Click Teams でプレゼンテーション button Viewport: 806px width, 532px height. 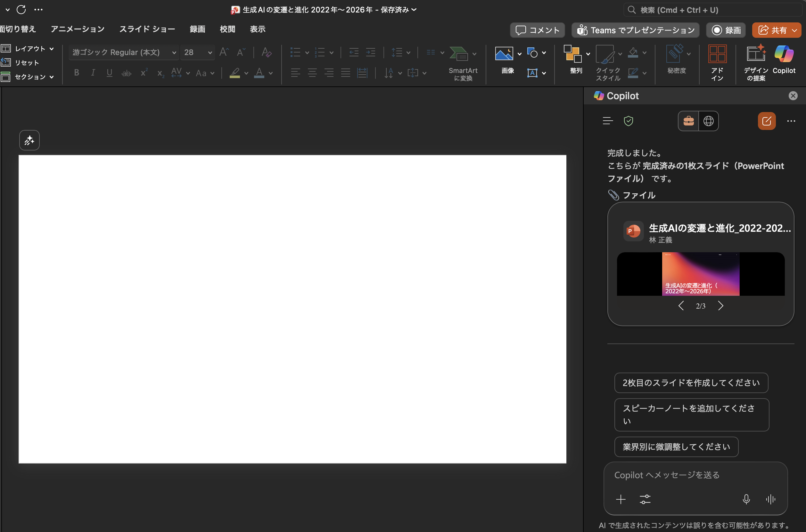635,30
